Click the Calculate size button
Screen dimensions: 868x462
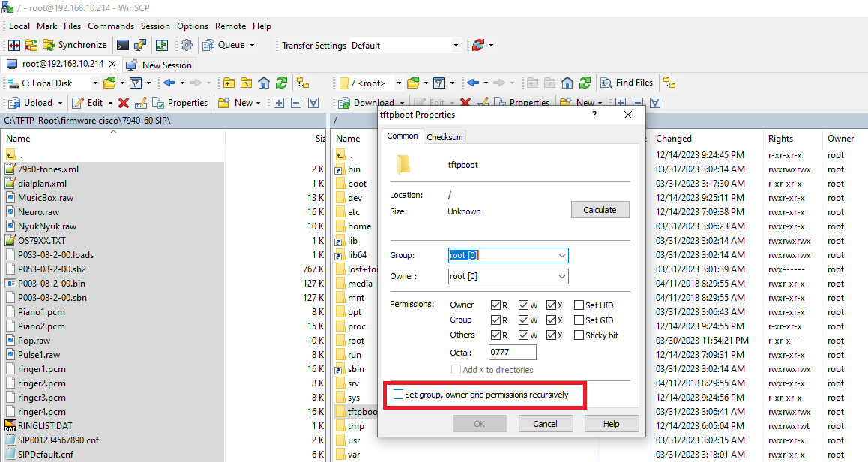coord(600,210)
